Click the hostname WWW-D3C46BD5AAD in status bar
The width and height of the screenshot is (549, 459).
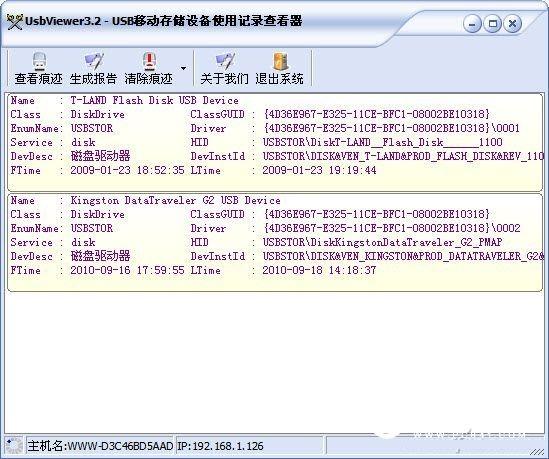[120, 446]
